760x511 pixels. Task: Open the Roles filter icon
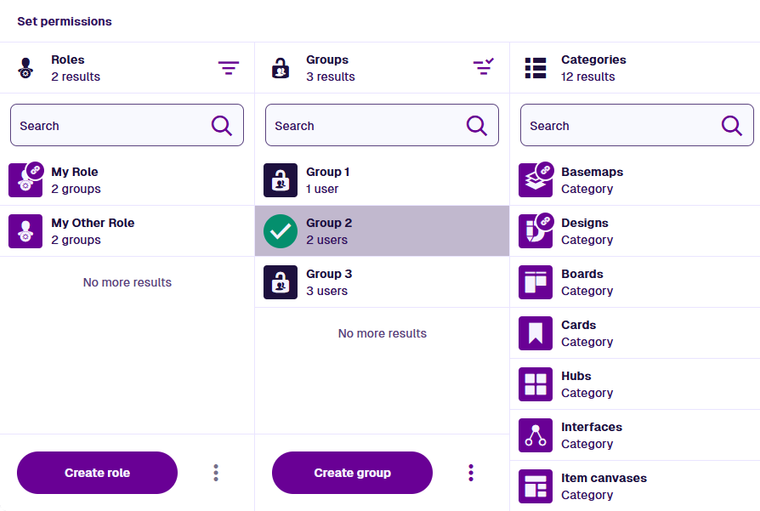228,68
